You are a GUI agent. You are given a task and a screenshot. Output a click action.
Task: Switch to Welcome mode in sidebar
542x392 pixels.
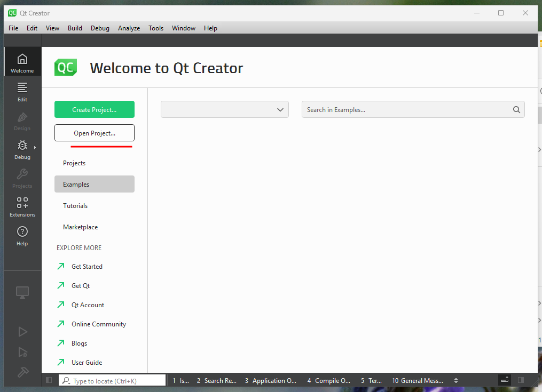[22, 62]
